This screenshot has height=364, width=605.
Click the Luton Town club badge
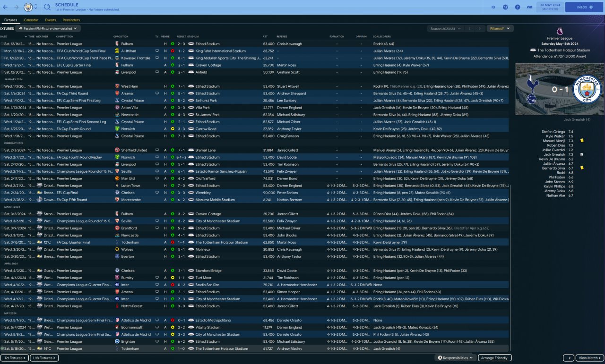tap(117, 186)
